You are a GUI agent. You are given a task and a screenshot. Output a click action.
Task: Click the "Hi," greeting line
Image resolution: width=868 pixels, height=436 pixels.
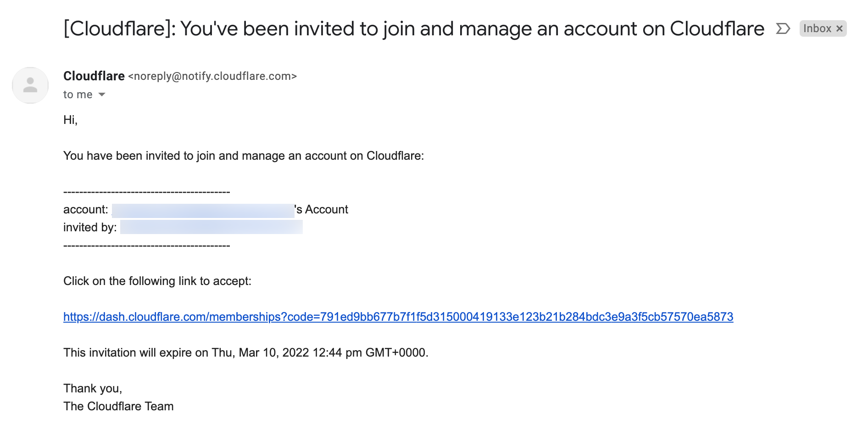[x=71, y=120]
